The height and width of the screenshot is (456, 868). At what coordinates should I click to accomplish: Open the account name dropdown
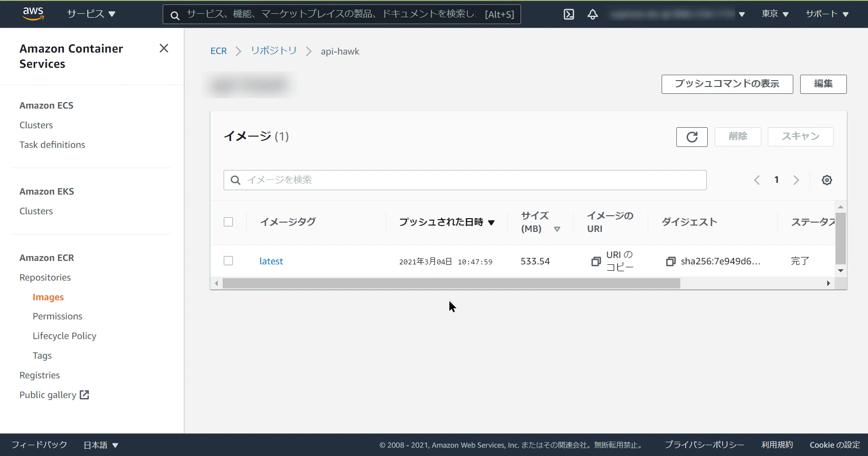point(677,14)
